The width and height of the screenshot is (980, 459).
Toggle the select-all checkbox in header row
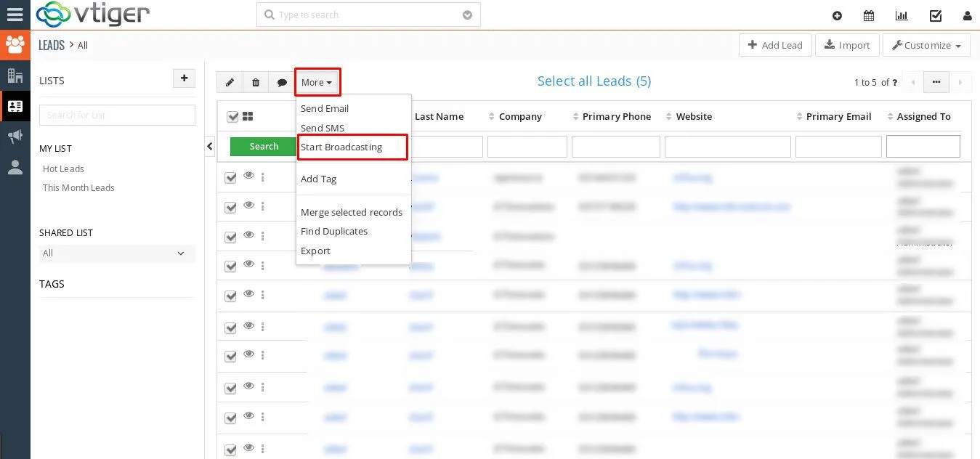pos(232,117)
